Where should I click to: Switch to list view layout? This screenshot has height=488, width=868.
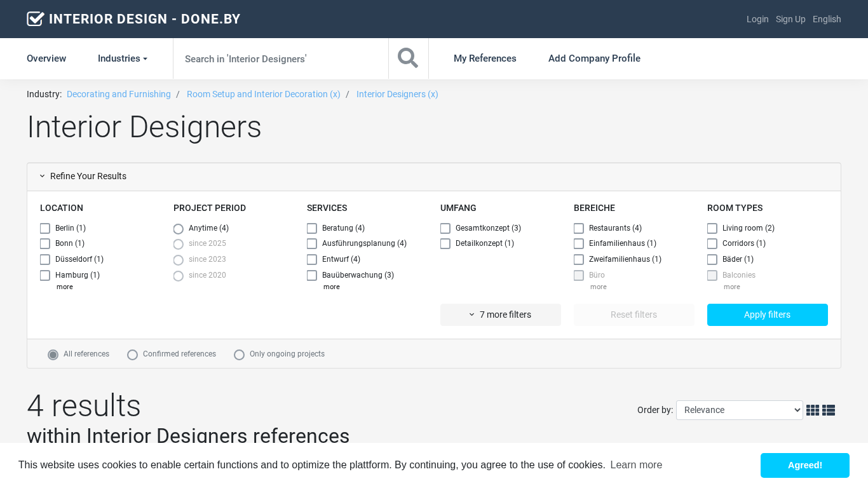tap(829, 410)
